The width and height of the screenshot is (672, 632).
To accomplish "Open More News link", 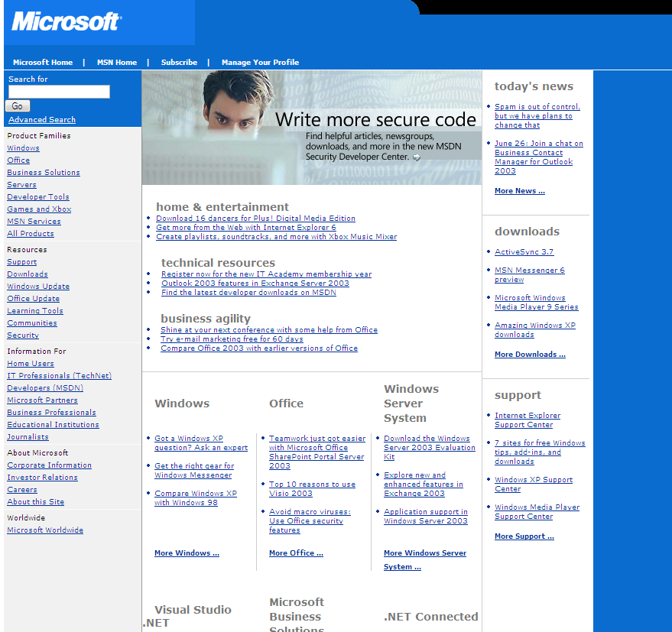I will point(519,190).
